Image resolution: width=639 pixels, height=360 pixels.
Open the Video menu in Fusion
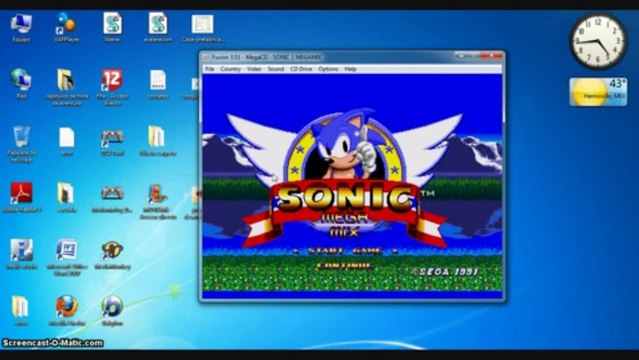click(x=254, y=69)
